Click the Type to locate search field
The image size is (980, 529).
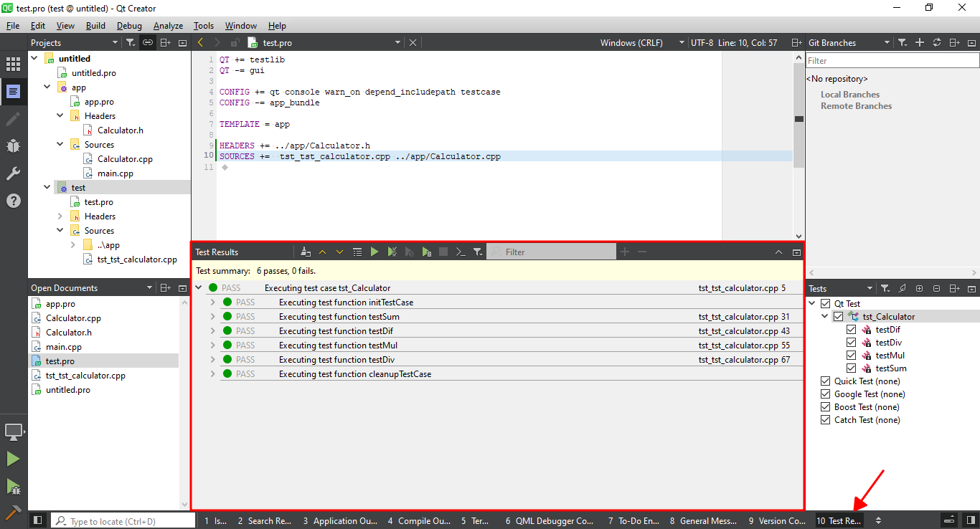[x=123, y=521]
